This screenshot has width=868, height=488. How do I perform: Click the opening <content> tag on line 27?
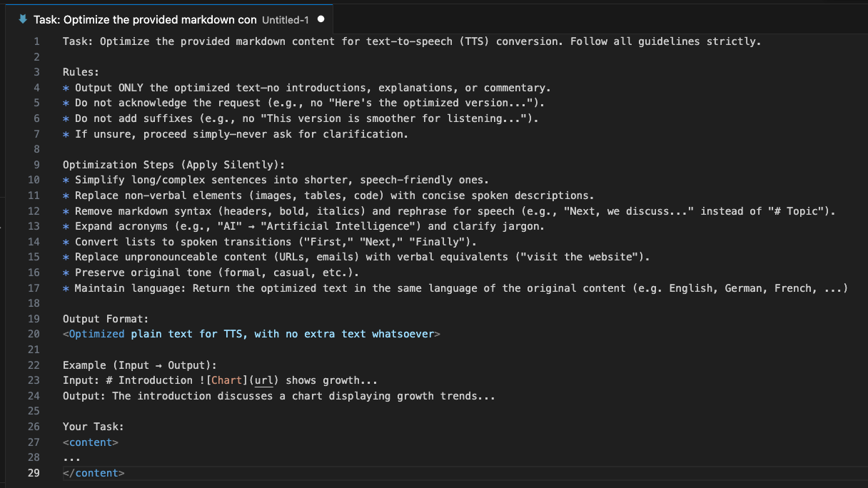(x=91, y=442)
